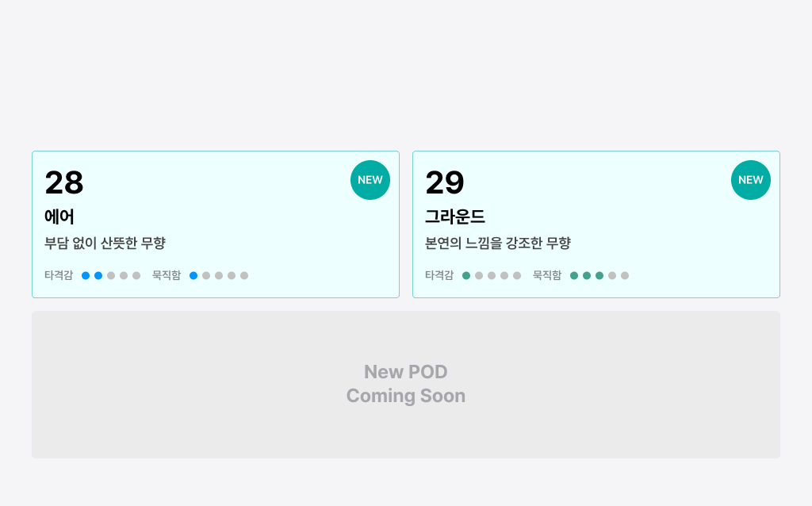The height and width of the screenshot is (506, 812).
Task: Select the number 29 heading
Action: click(x=445, y=183)
